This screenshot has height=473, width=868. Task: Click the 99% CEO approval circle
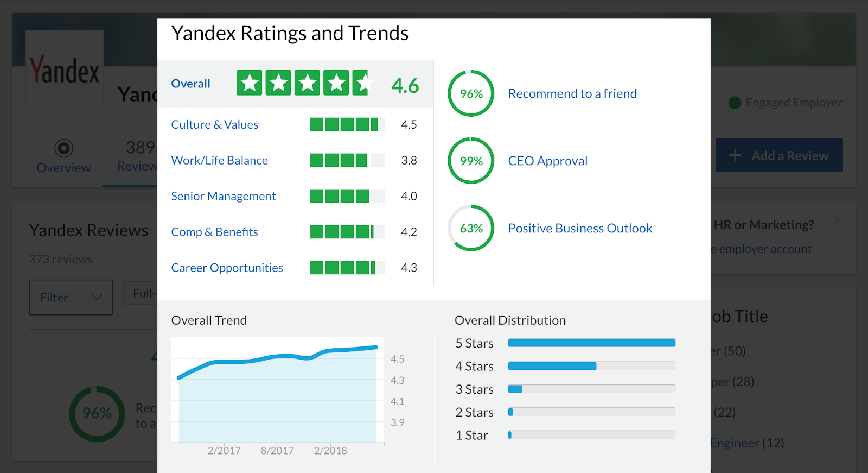click(471, 161)
